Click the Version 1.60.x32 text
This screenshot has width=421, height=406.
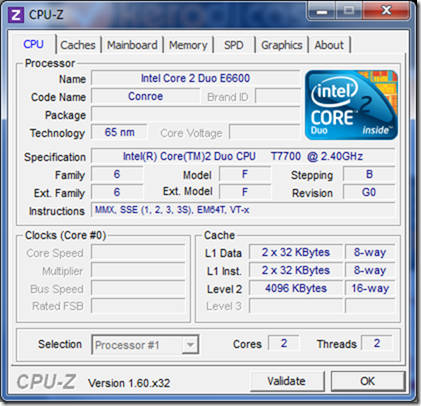(129, 383)
